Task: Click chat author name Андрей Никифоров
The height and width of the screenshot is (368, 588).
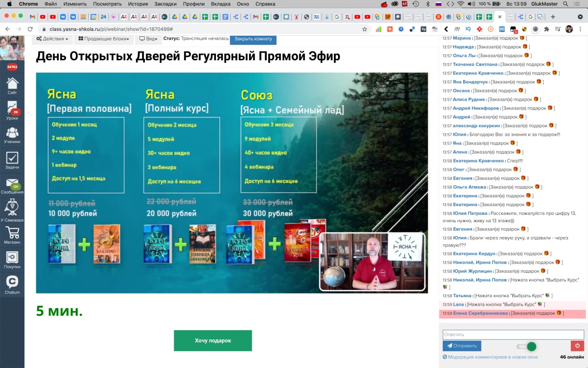Action: pos(476,108)
